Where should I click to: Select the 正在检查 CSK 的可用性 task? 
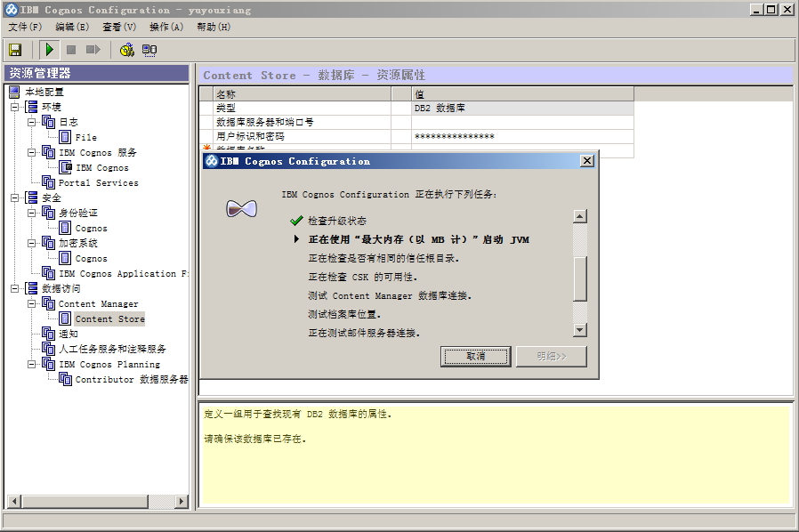[x=362, y=277]
